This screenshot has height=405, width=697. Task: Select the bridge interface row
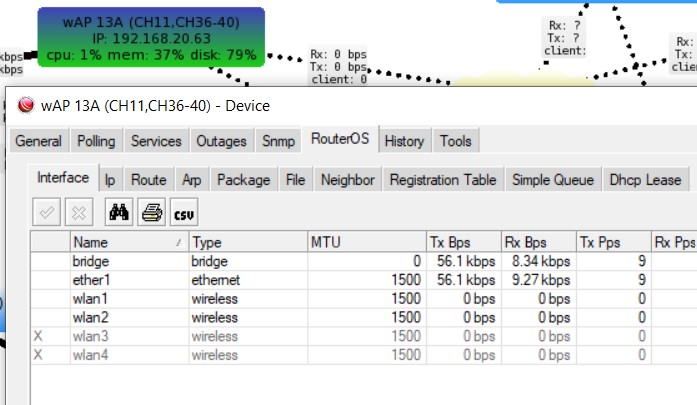(364, 261)
